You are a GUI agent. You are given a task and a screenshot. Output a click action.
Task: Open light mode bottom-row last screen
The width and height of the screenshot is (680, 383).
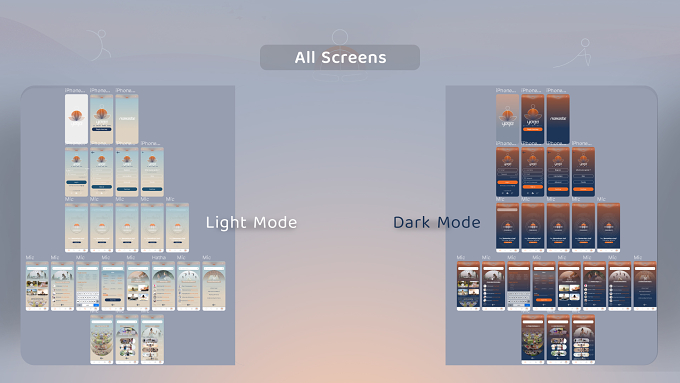click(x=152, y=339)
